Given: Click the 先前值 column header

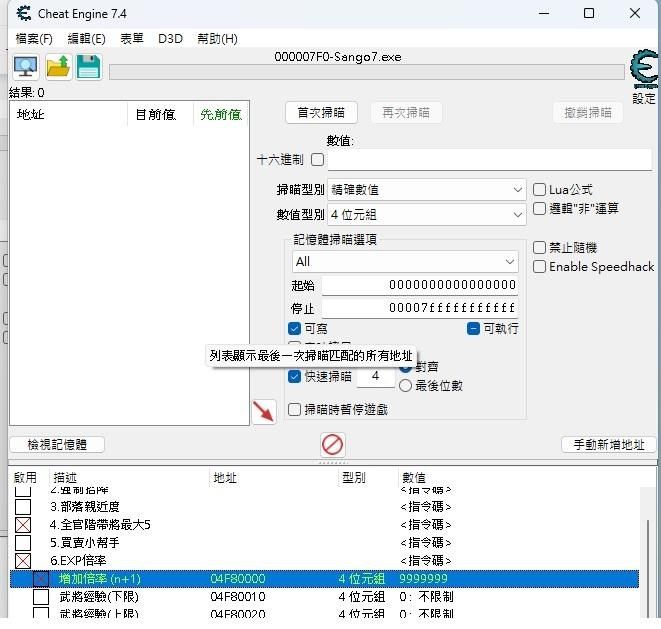Looking at the screenshot, I should [x=221, y=114].
